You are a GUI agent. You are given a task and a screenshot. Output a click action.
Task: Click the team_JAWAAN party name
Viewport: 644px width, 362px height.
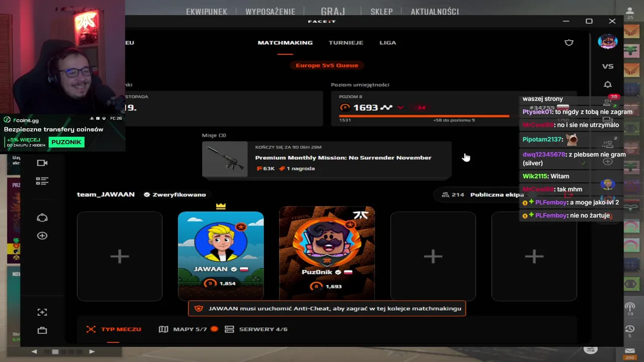coord(106,195)
